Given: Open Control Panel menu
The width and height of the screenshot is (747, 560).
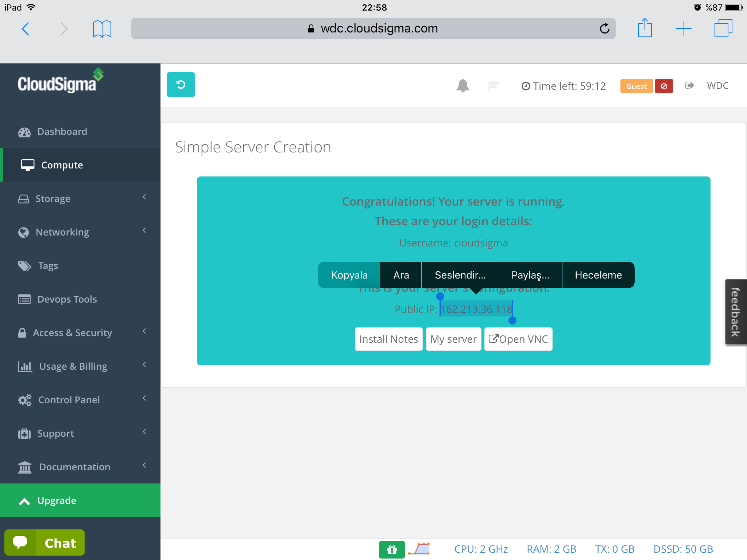Looking at the screenshot, I should click(80, 400).
